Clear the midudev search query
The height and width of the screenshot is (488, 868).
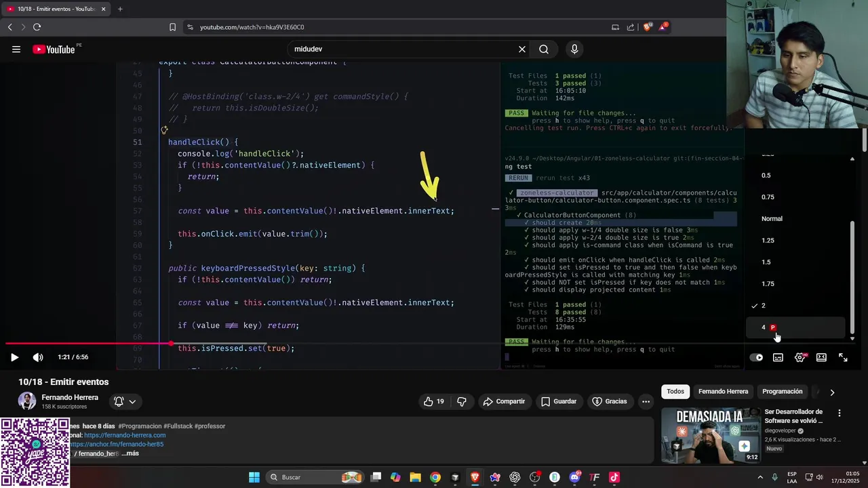click(x=522, y=49)
